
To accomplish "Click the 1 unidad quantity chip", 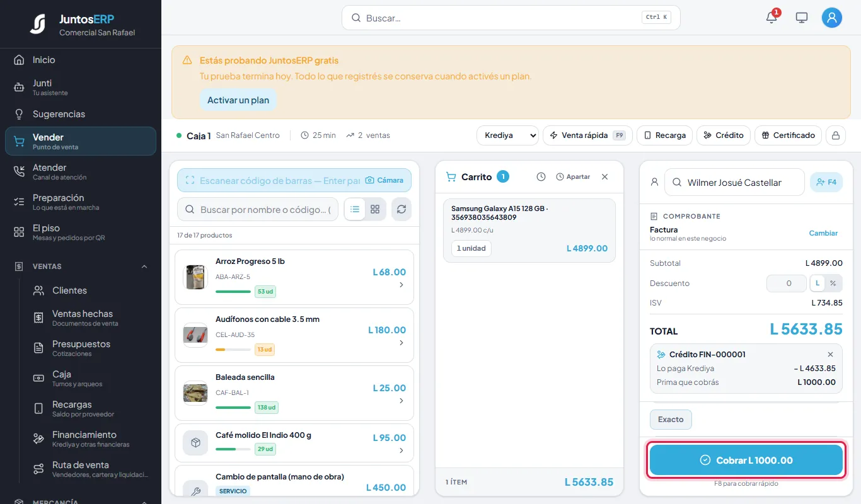I will point(471,248).
